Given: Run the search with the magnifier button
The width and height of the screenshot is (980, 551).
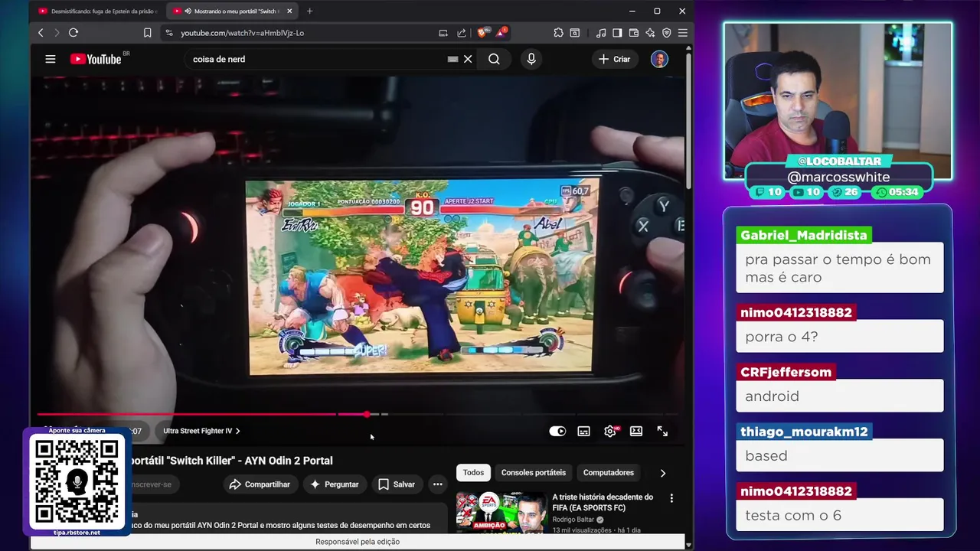Looking at the screenshot, I should [x=494, y=59].
